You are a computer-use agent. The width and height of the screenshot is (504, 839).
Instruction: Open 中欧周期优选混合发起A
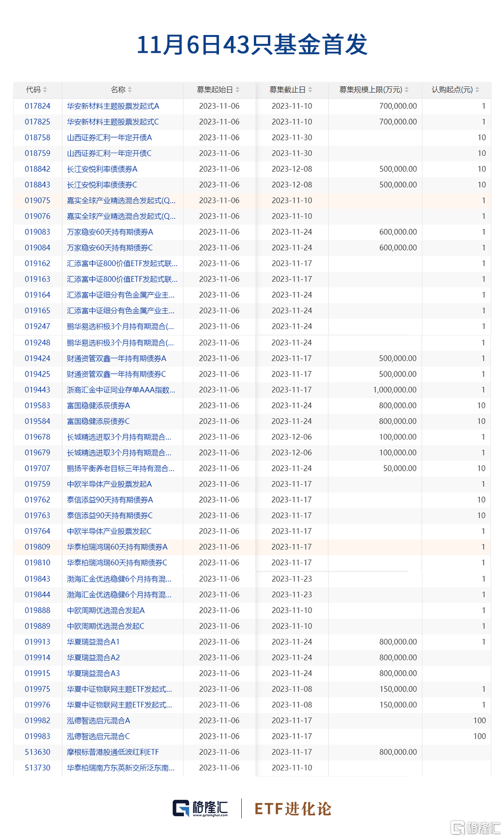pyautogui.click(x=106, y=610)
